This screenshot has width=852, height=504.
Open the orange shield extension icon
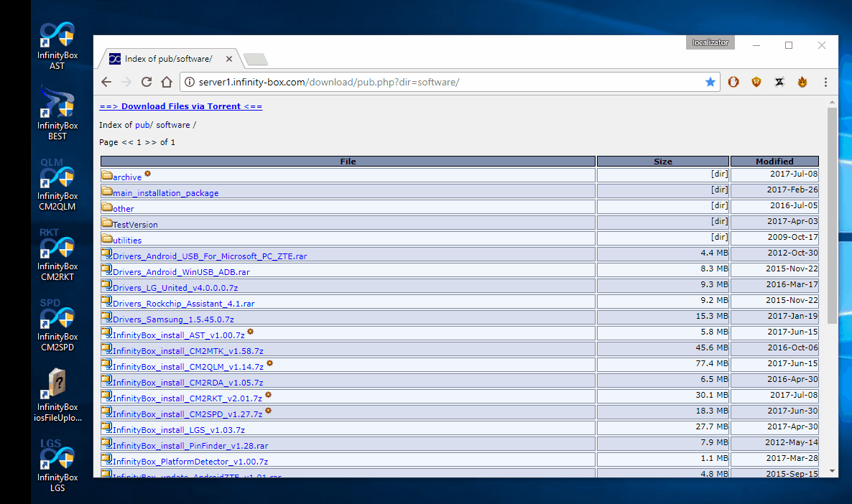click(756, 82)
